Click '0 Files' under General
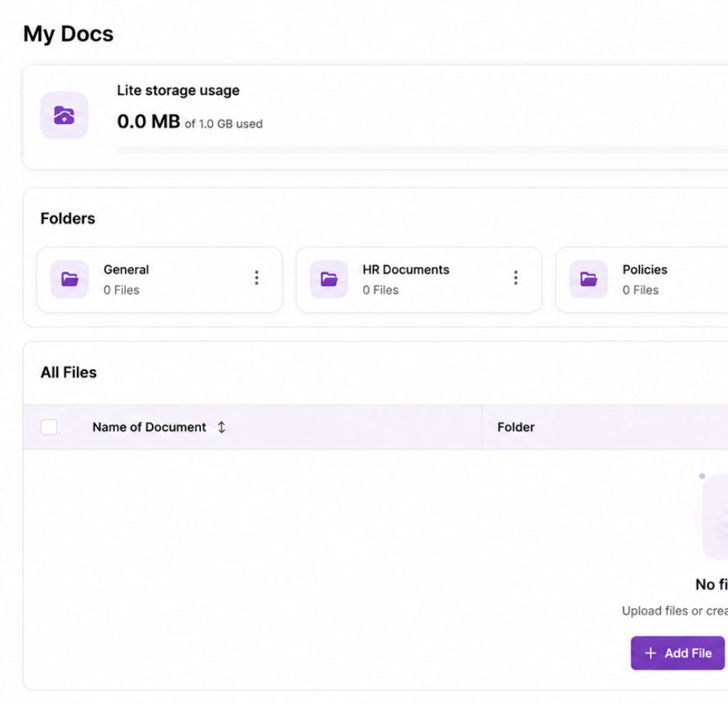This screenshot has width=728, height=704. [x=121, y=290]
